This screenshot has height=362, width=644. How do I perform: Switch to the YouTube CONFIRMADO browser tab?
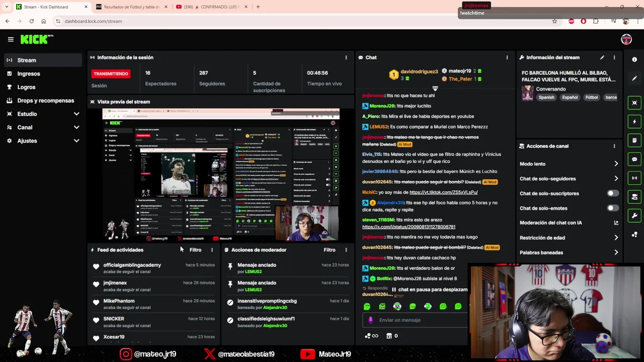click(x=211, y=7)
